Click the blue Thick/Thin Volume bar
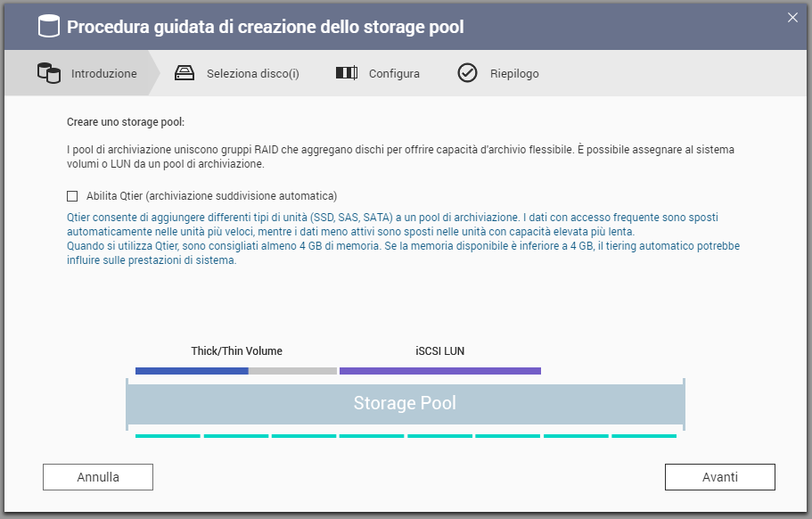This screenshot has width=812, height=519. point(192,370)
